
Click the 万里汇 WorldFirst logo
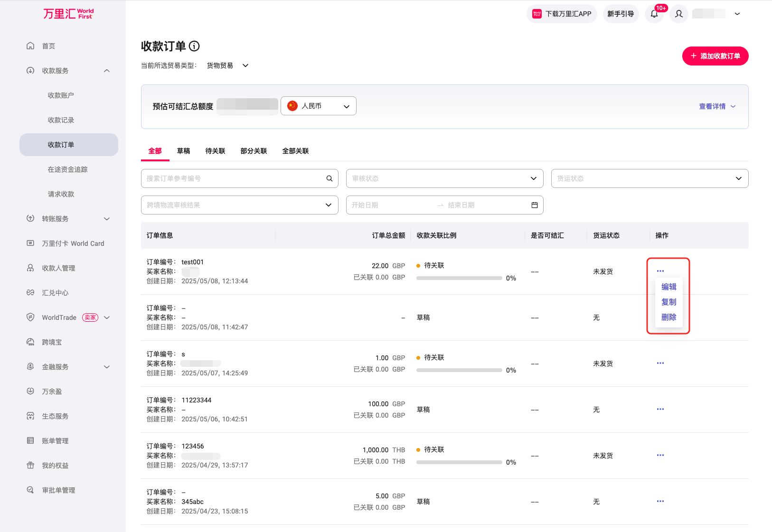point(68,14)
